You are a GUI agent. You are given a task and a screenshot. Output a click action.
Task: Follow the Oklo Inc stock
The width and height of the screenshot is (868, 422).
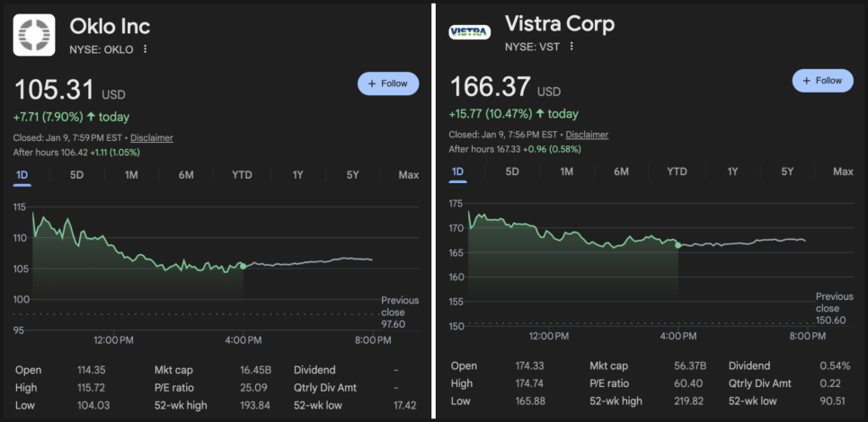[388, 84]
